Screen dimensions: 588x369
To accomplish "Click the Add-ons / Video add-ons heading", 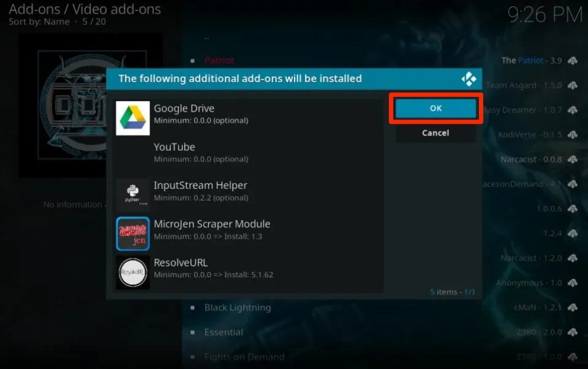I will (x=85, y=9).
